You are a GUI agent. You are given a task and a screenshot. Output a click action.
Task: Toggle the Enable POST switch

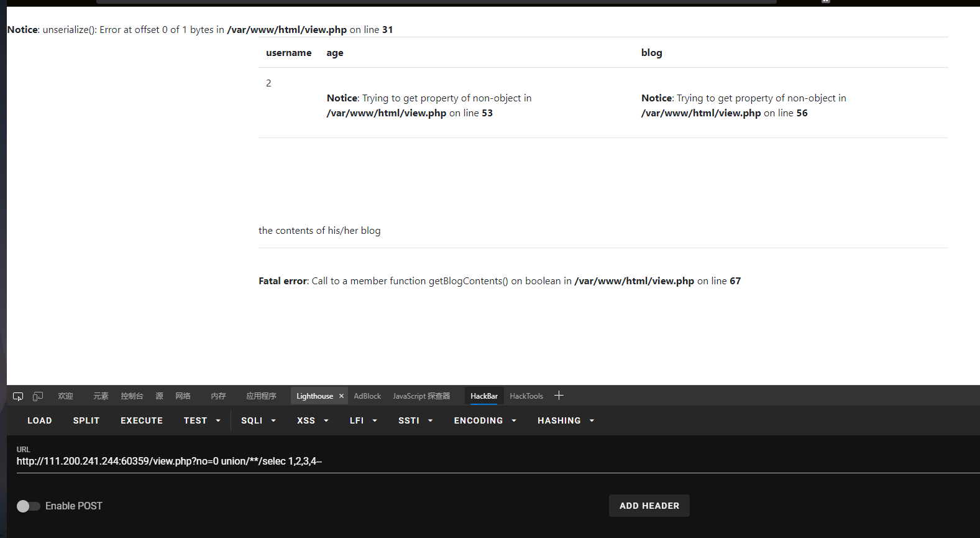[28, 506]
